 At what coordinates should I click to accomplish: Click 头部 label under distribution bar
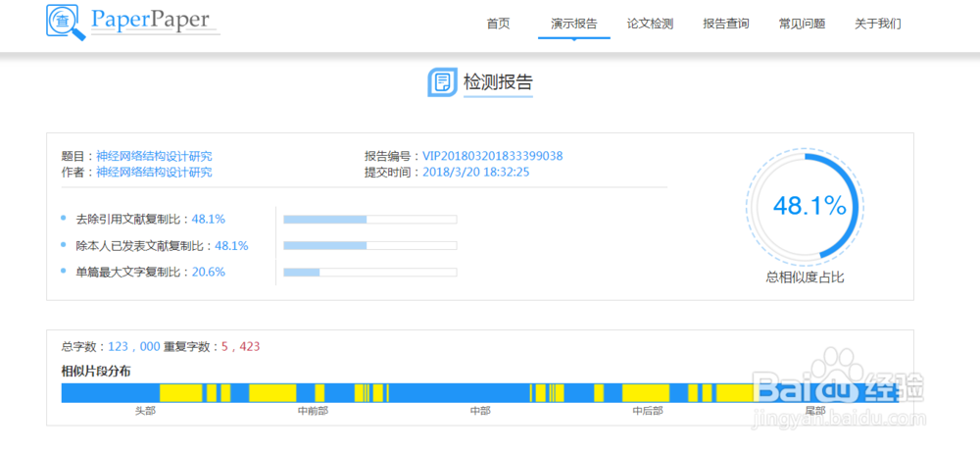(x=146, y=411)
